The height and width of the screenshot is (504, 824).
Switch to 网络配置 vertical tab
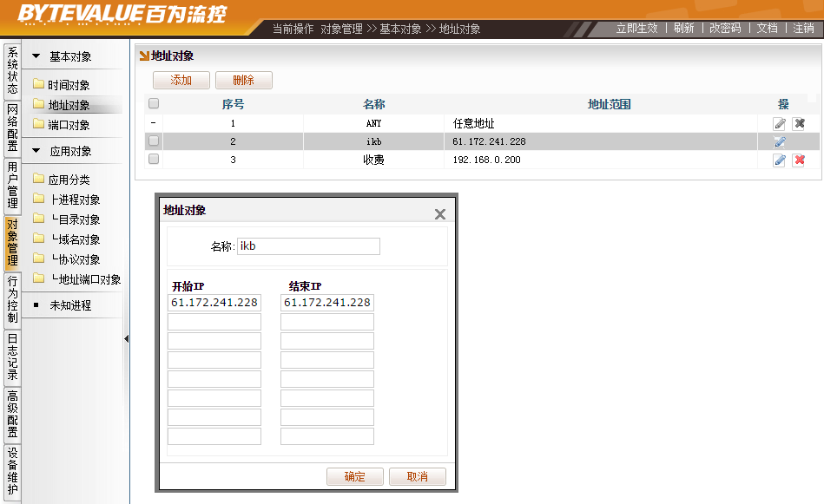click(x=12, y=128)
